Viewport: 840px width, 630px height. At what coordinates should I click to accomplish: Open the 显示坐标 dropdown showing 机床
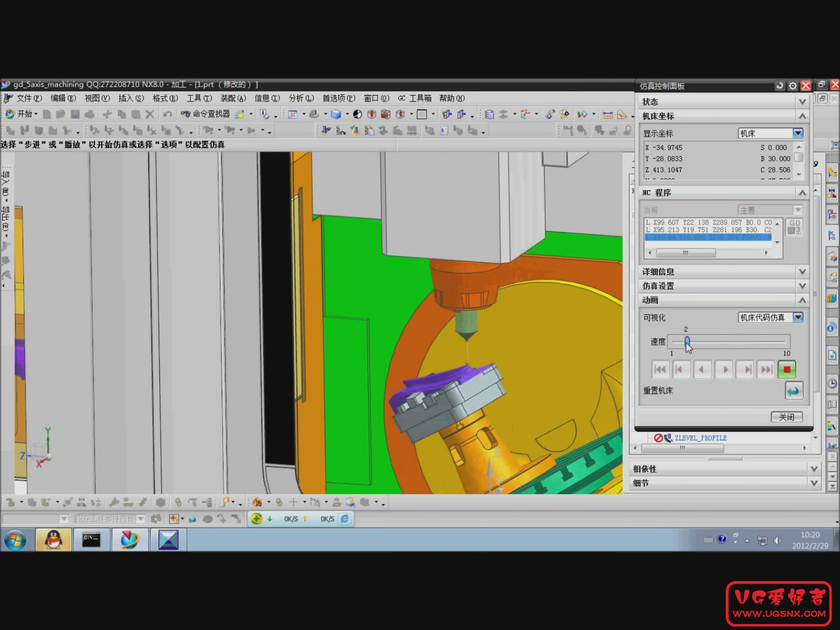[771, 134]
